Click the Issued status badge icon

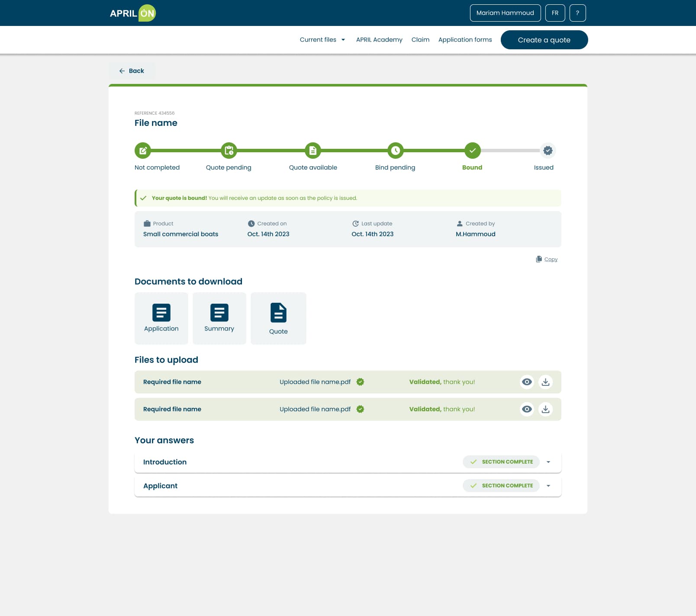point(548,151)
